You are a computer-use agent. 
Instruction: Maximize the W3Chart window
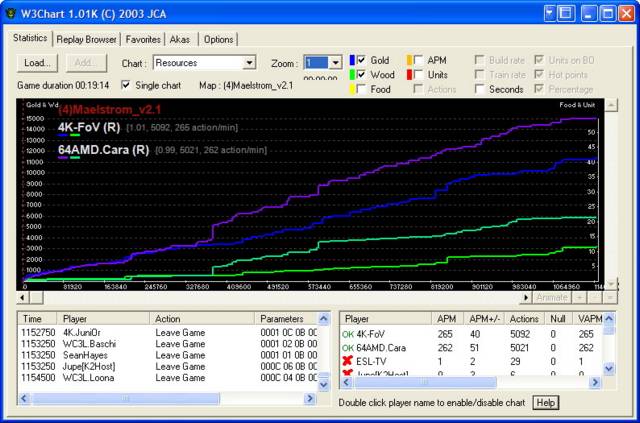607,13
